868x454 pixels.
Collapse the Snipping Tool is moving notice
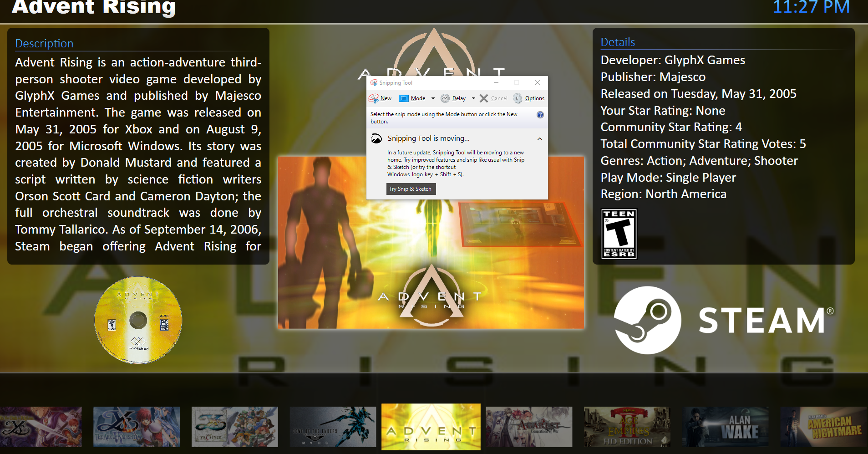pos(540,139)
